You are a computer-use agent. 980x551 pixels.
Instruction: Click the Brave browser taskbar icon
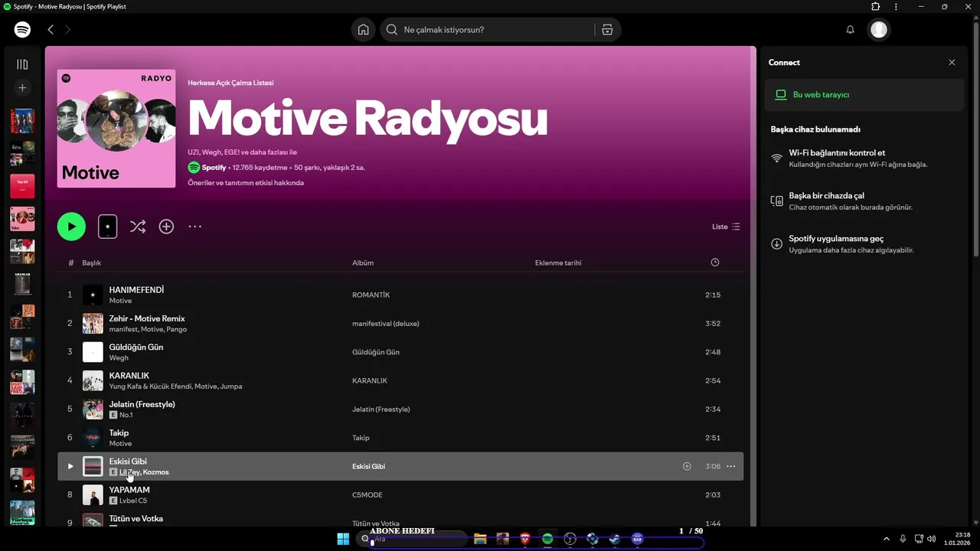[x=525, y=539]
